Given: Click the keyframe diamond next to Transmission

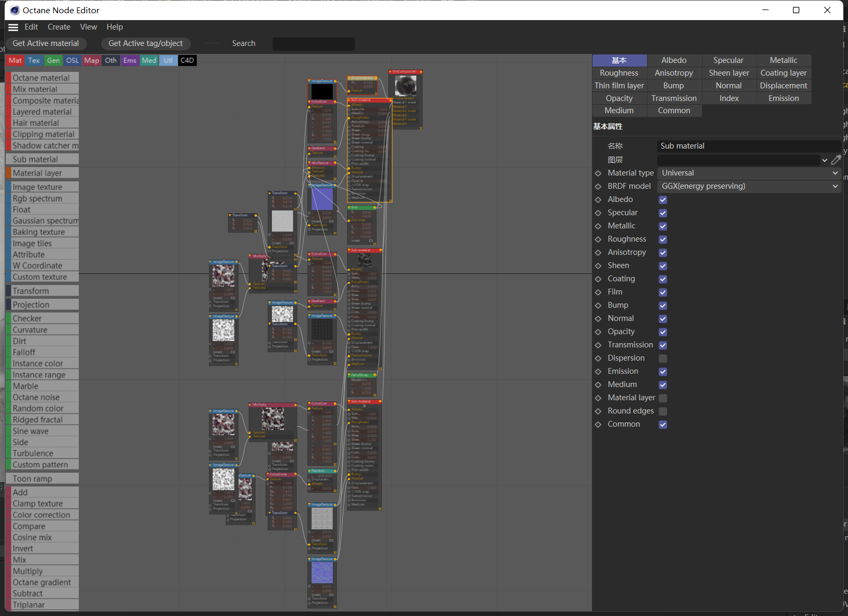Looking at the screenshot, I should (x=598, y=345).
